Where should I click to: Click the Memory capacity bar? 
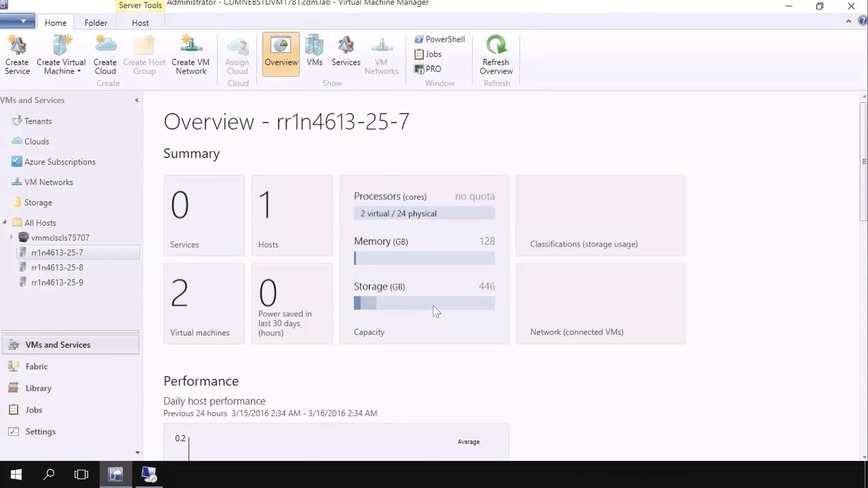424,258
